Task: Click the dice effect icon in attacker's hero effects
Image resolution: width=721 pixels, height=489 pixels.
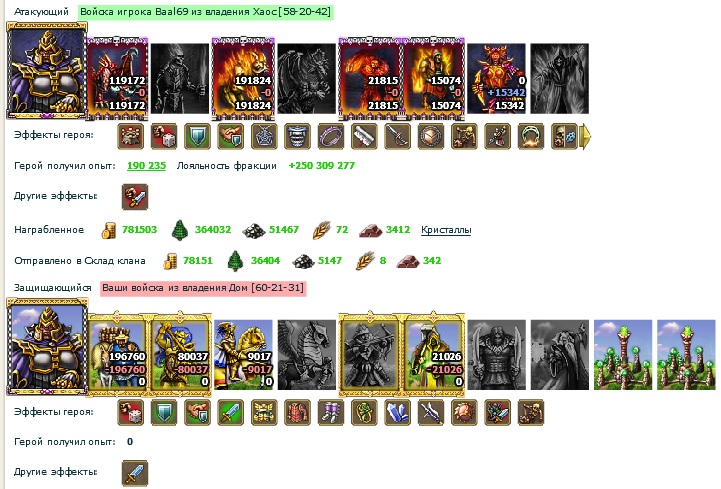Action: click(x=164, y=136)
